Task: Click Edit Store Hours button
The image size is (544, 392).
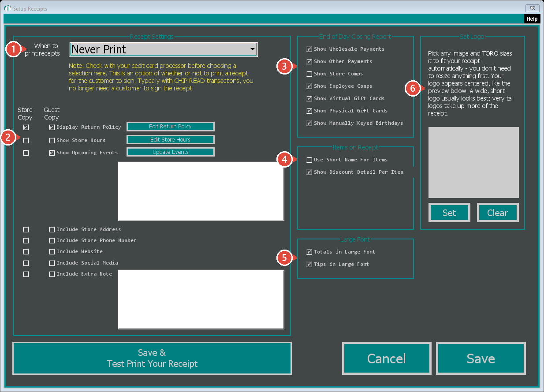Action: 171,139
